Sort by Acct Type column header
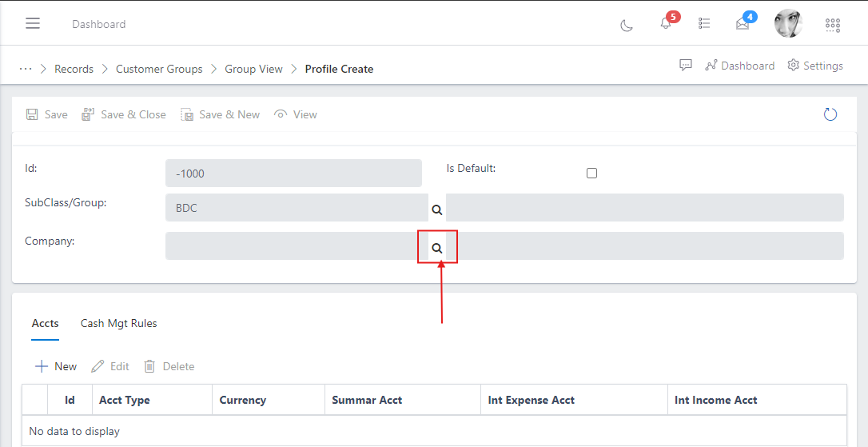The width and height of the screenshot is (868, 447). click(x=152, y=400)
